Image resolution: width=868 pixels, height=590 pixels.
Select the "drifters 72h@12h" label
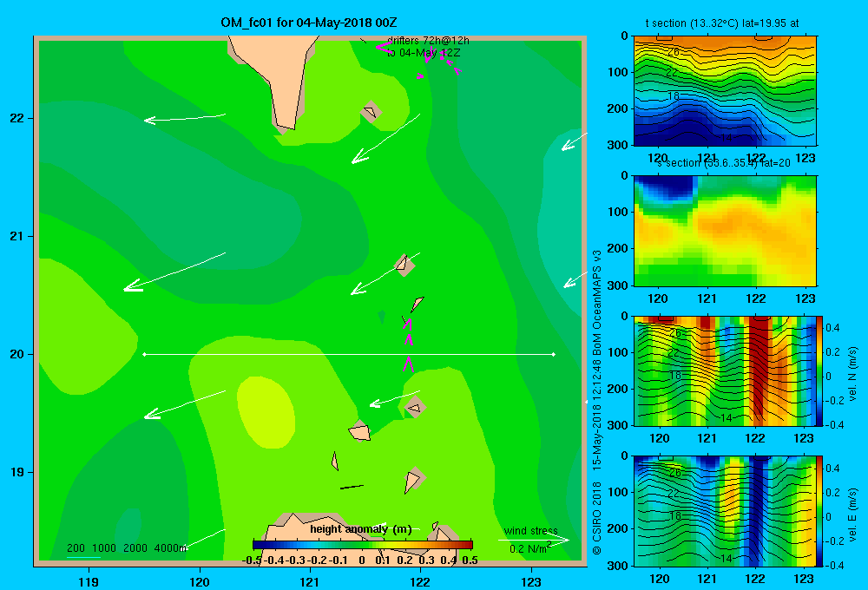[428, 41]
